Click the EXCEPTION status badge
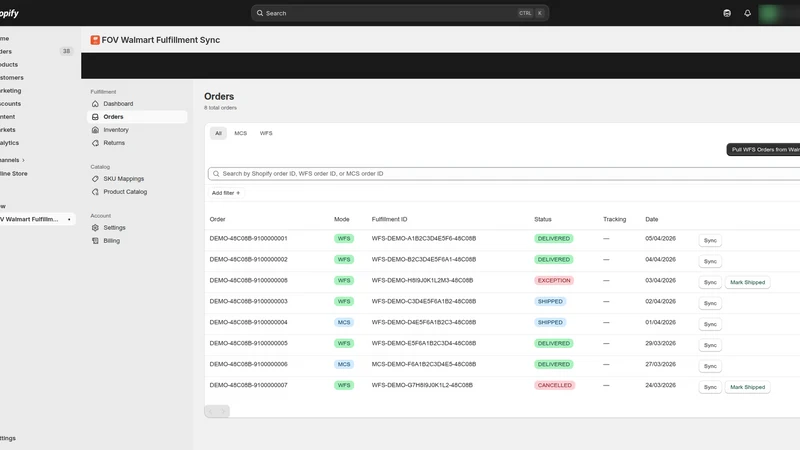Screen dimensions: 800x450 point(554,281)
